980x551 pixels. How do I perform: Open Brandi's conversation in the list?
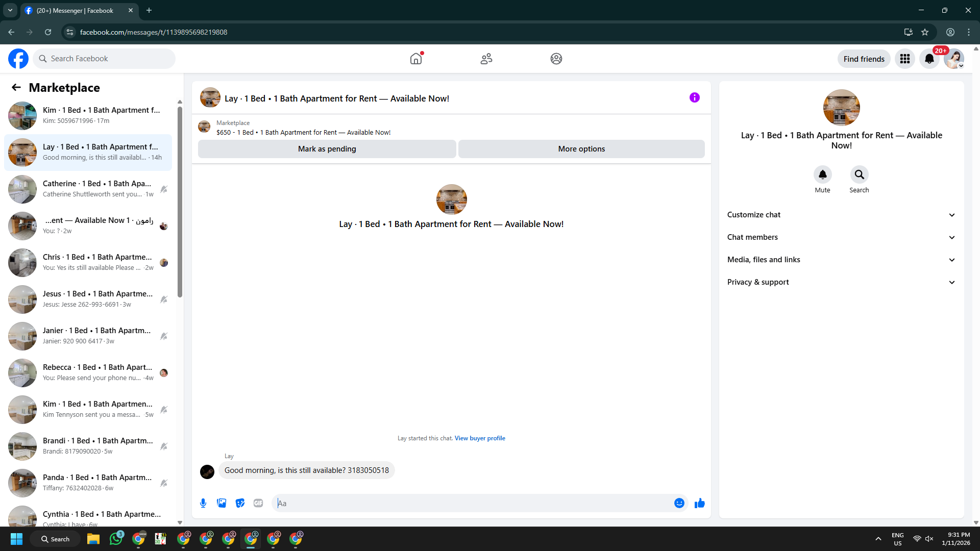(88, 446)
